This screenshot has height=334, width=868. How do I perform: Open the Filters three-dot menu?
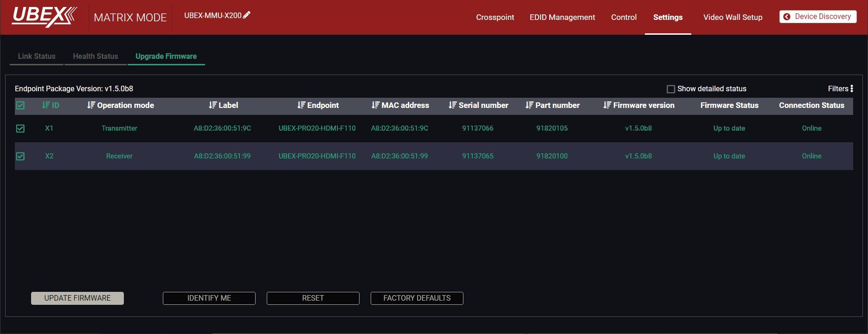point(852,88)
